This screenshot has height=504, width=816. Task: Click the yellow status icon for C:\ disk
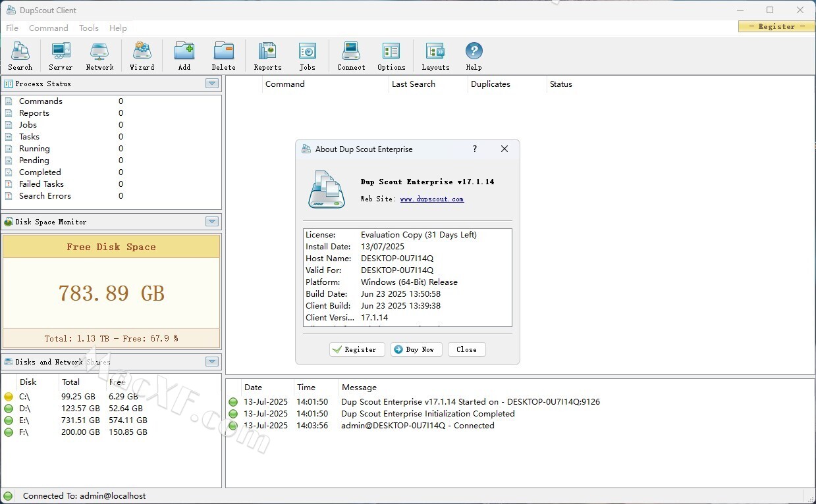click(x=9, y=397)
